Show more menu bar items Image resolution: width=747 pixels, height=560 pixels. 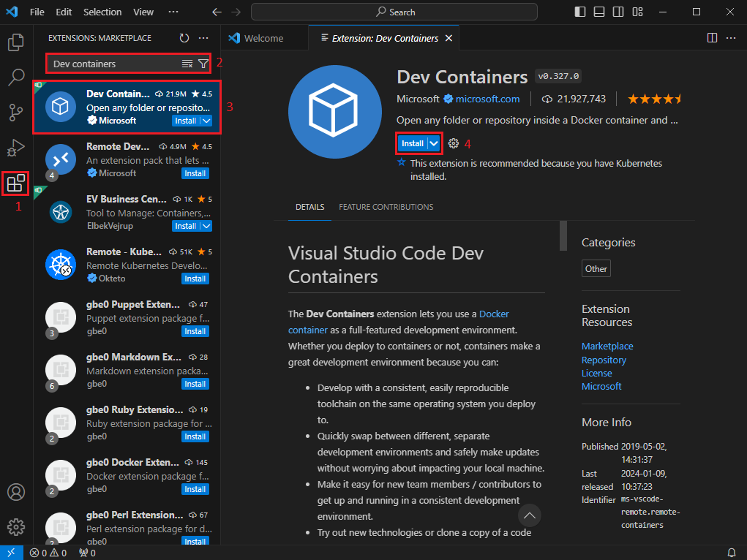click(x=173, y=12)
